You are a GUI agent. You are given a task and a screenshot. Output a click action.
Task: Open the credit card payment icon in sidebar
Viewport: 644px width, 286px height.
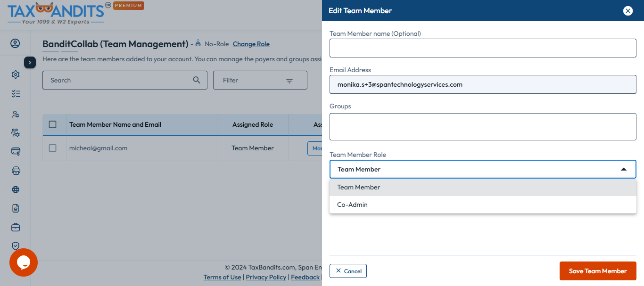click(x=16, y=152)
